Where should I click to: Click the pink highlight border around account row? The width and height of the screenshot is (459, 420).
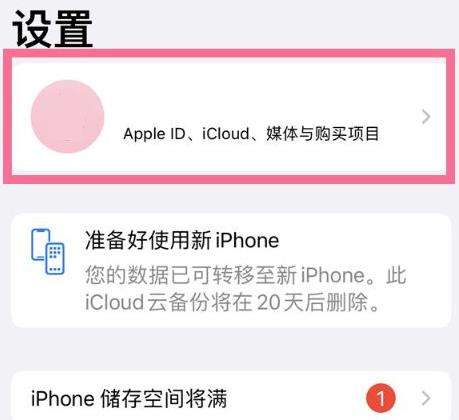[229, 53]
